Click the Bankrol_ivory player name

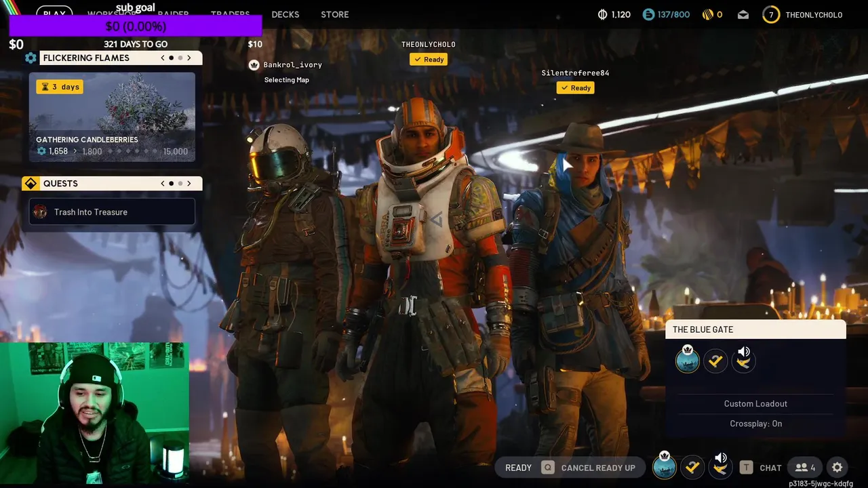[x=292, y=65]
